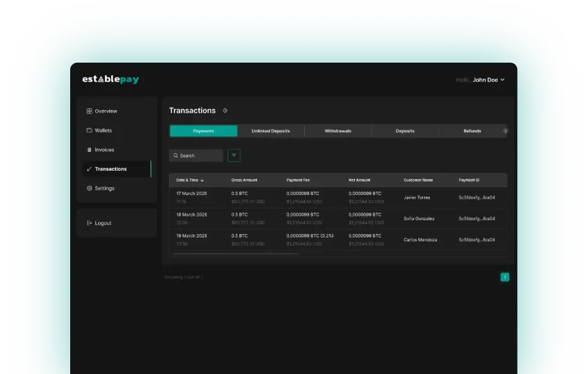Switch to the Deposits tab

coord(405,131)
